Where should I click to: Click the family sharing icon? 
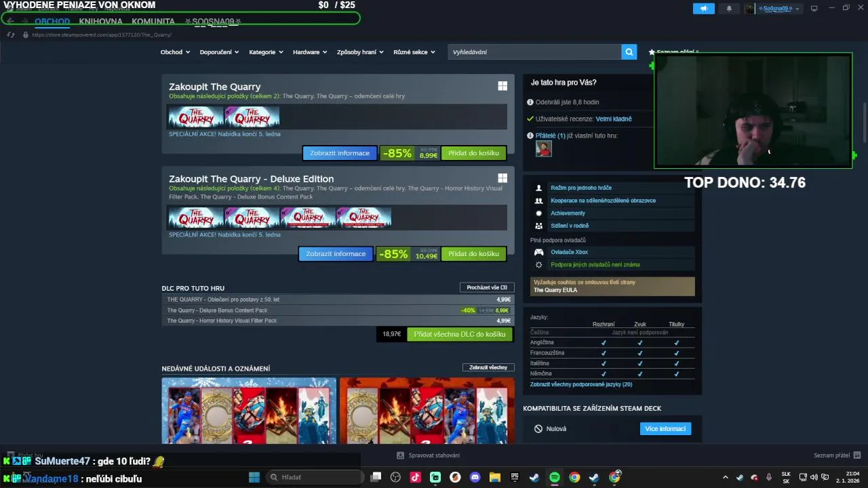[x=539, y=226]
